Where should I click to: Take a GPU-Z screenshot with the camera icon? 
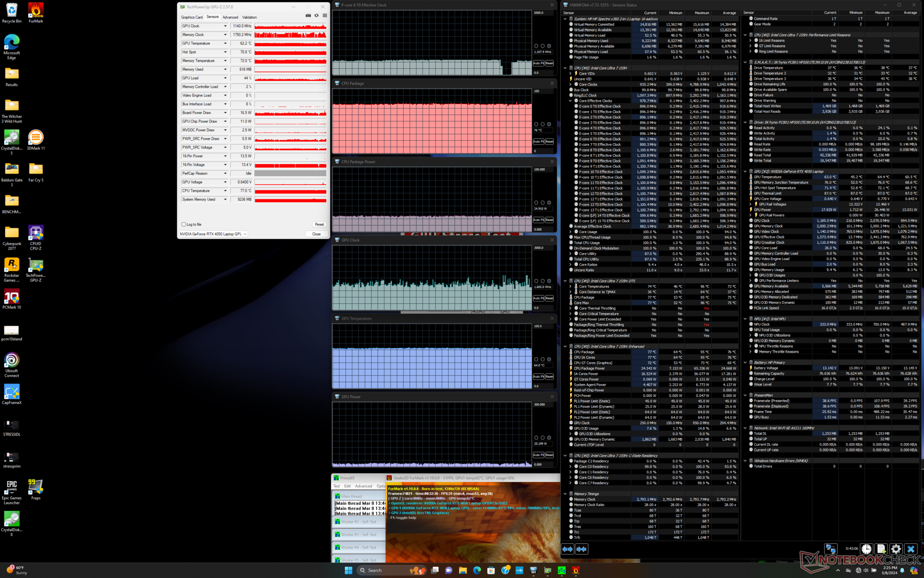[x=308, y=16]
